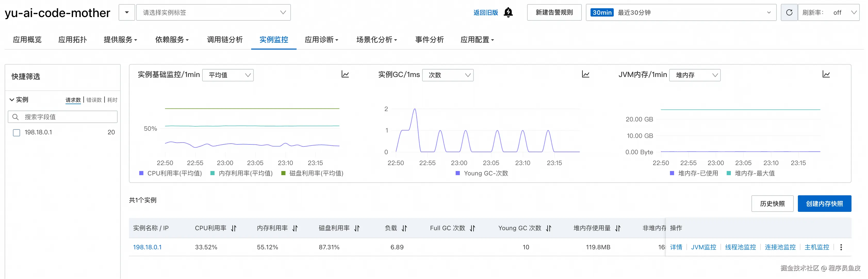Open chart icon for 实例基础监控

345,74
